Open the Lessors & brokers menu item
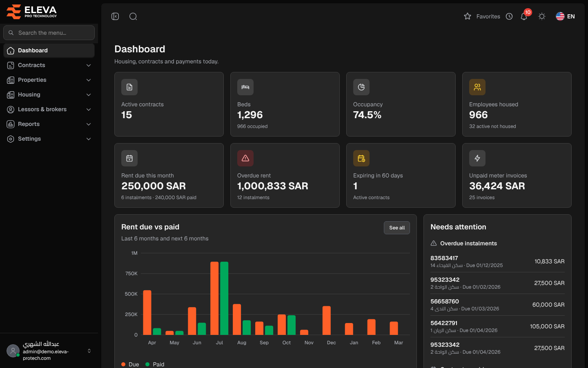Image resolution: width=588 pixels, height=368 pixels. click(x=49, y=109)
